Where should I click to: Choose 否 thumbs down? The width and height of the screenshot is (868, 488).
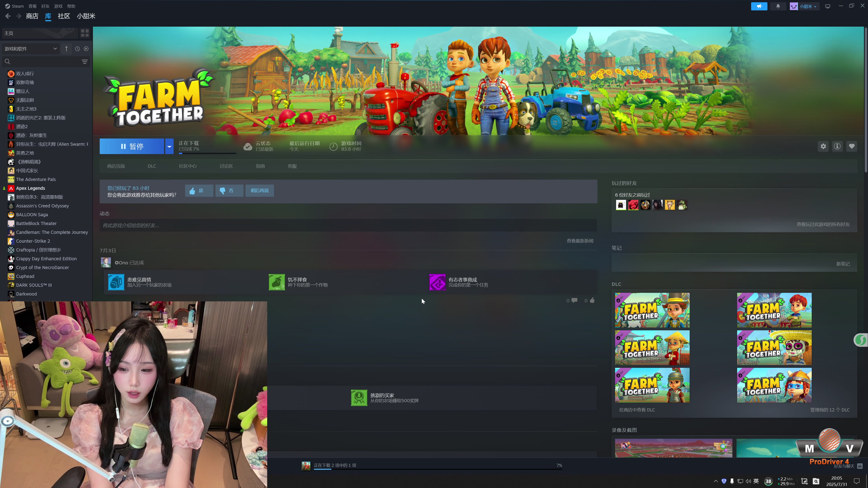click(229, 191)
